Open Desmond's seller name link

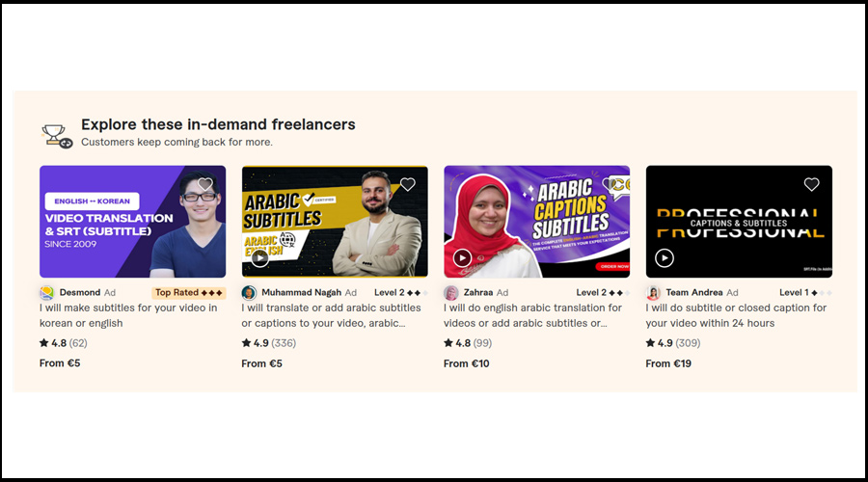pos(80,292)
